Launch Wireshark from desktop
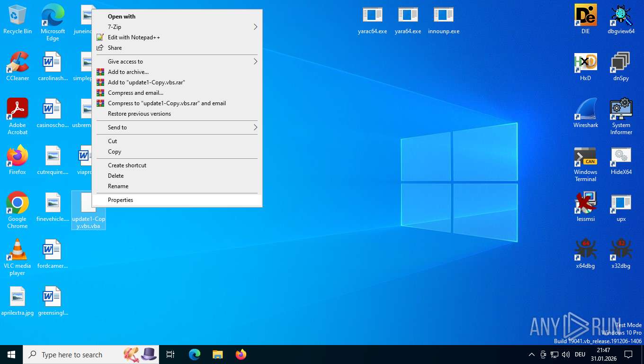This screenshot has height=364, width=644. point(586,113)
